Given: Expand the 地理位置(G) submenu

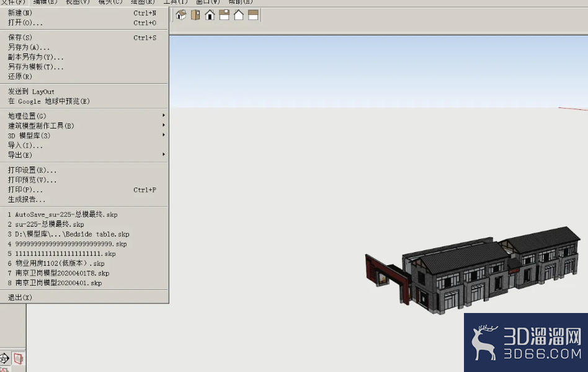Looking at the screenshot, I should pyautogui.click(x=84, y=116).
